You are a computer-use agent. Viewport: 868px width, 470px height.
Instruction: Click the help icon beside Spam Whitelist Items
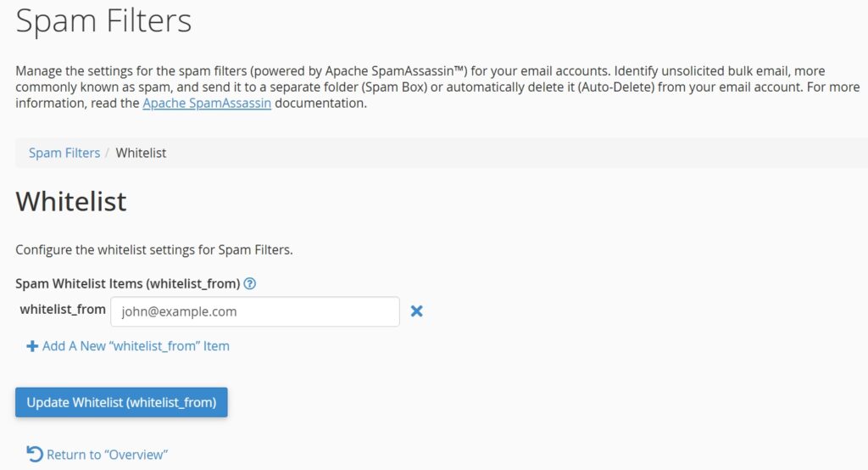[x=250, y=284]
